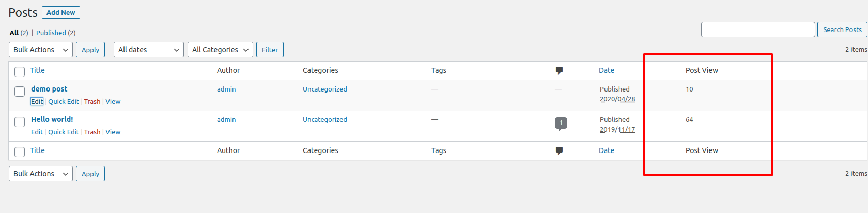The image size is (868, 213).
Task: Open the comment count bubble for Hello world!
Action: click(x=561, y=124)
